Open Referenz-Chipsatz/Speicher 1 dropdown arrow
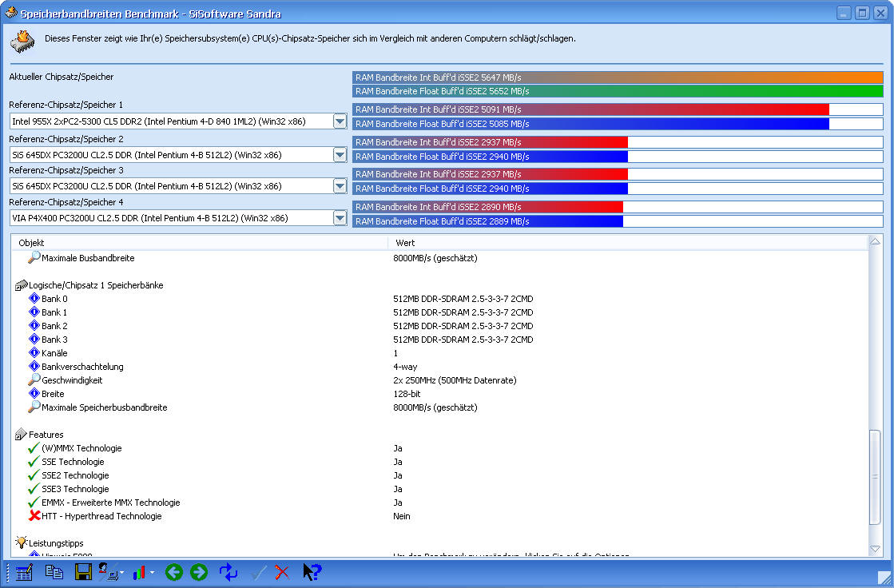 (340, 121)
